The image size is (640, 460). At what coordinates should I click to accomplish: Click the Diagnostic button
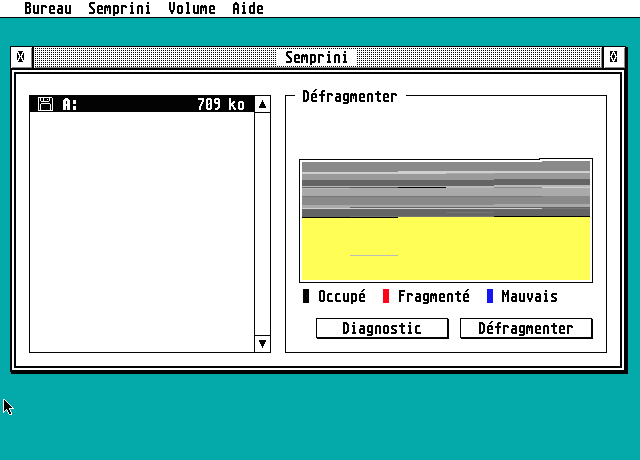point(382,329)
